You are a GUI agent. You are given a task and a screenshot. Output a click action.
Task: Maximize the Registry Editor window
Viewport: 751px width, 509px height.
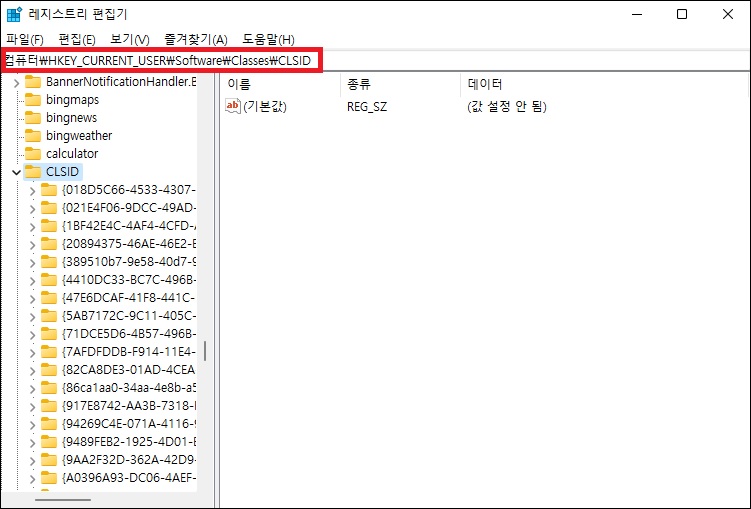click(682, 14)
